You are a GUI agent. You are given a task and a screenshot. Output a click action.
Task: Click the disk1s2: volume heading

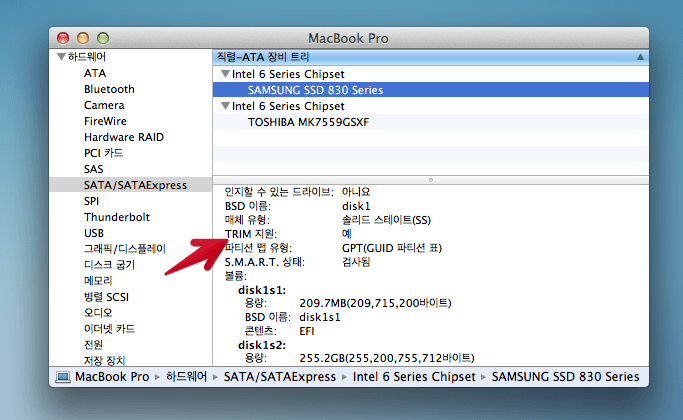(x=262, y=345)
